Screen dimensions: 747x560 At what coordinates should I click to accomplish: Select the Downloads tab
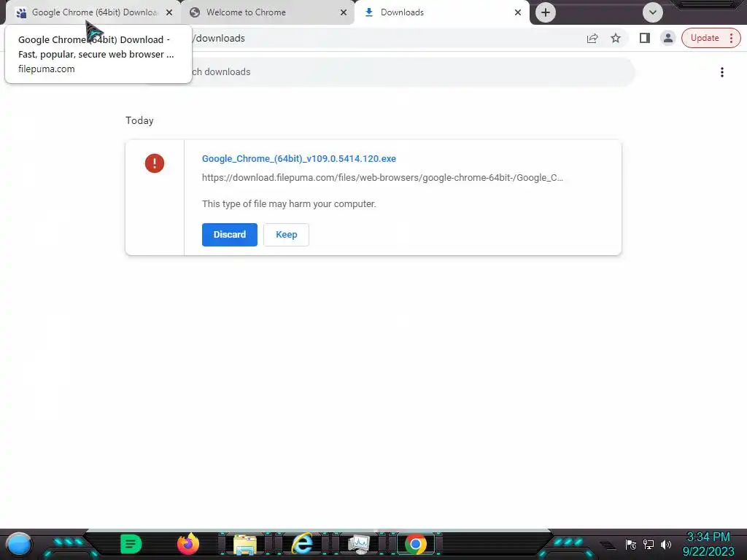point(441,12)
